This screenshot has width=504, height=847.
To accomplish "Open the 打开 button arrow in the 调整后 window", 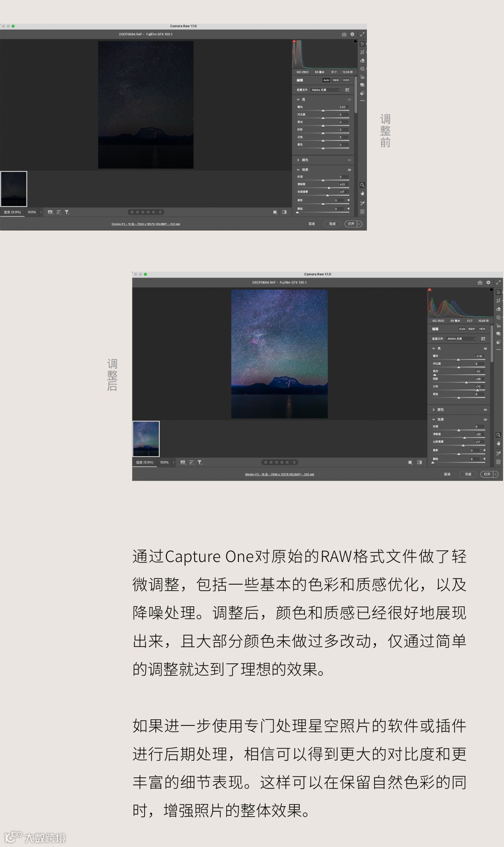I will (495, 474).
